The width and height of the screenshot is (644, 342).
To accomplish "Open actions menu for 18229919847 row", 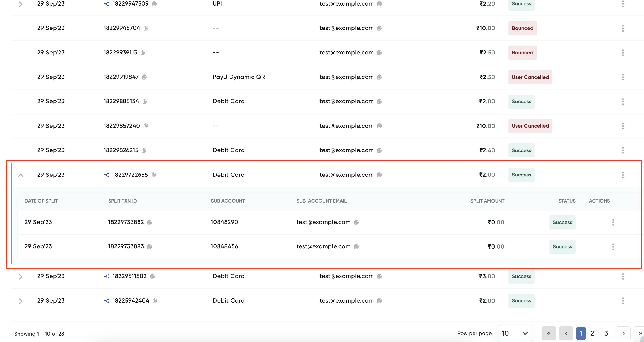I will (623, 77).
